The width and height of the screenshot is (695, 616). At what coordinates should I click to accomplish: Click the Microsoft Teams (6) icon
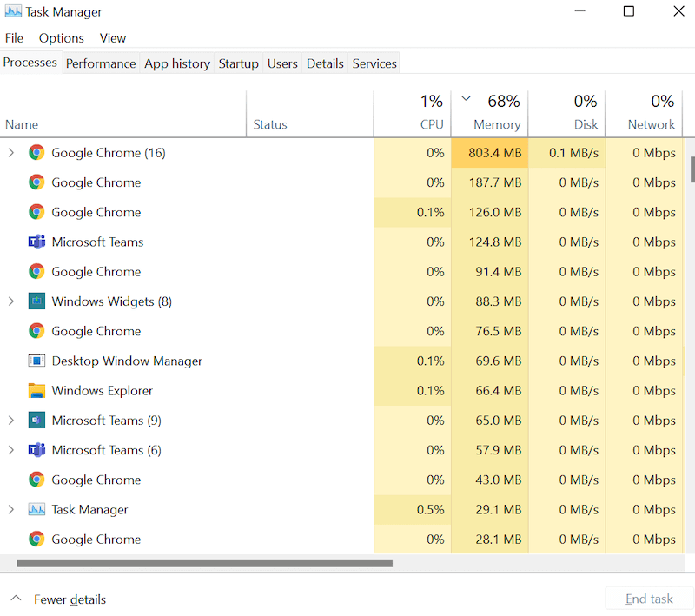pyautogui.click(x=36, y=450)
